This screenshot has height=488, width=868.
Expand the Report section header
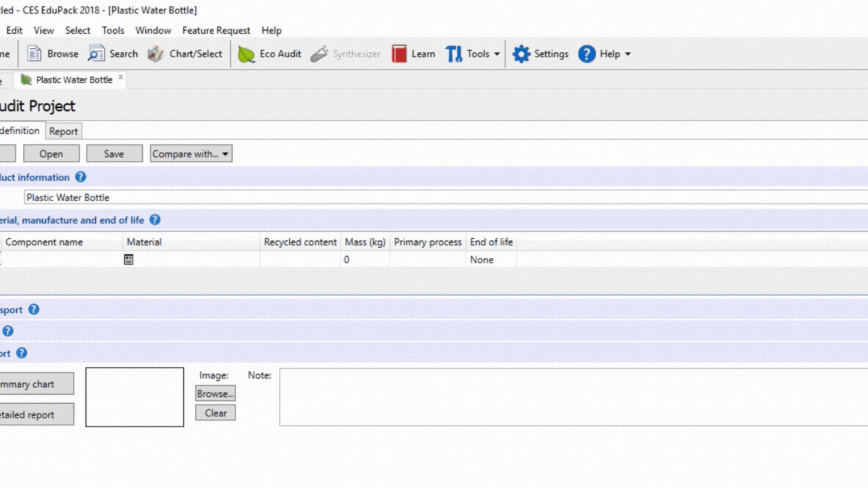[434, 353]
